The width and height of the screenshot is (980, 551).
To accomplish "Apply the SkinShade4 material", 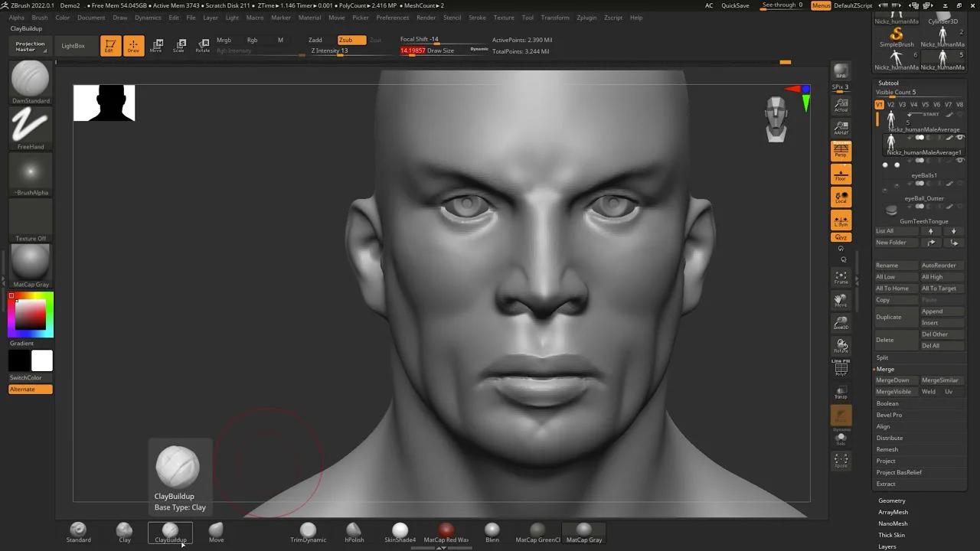I will coord(400,533).
